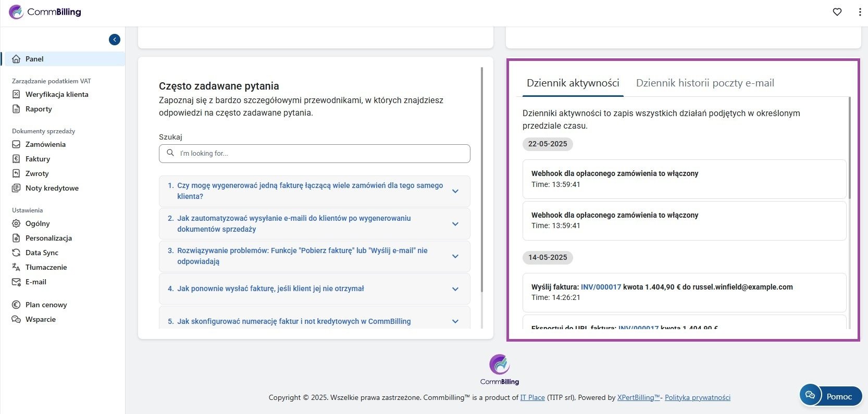
Task: Expand FAQ question 3 troubleshooting chevron
Action: point(455,256)
